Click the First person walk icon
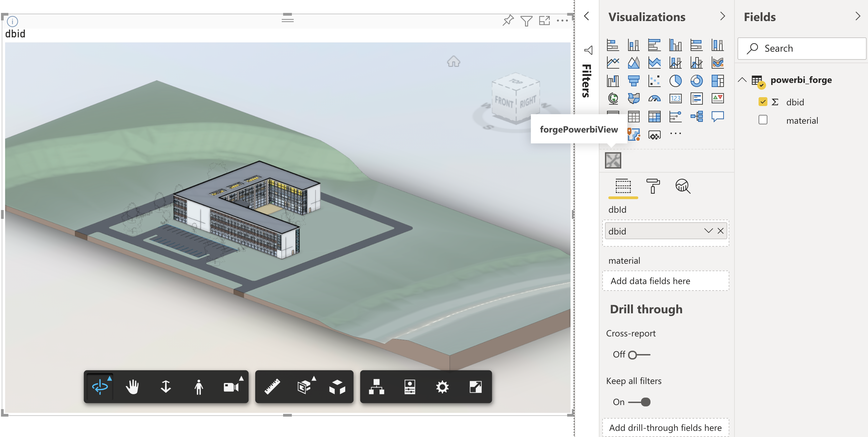The height and width of the screenshot is (437, 868). 199,387
